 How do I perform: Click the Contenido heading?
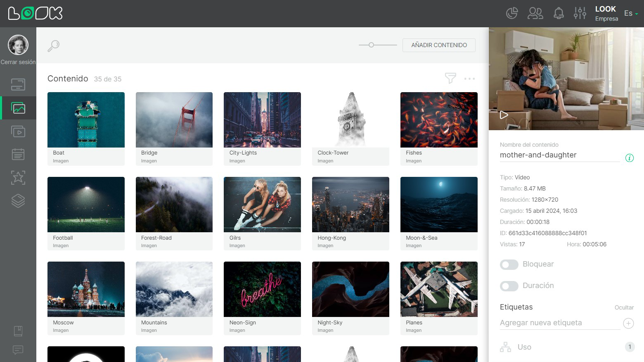coord(68,79)
